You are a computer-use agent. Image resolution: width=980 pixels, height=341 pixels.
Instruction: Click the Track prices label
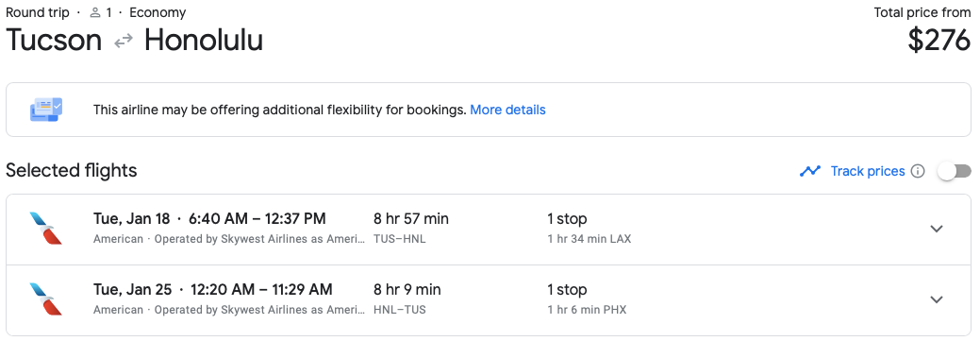point(868,171)
